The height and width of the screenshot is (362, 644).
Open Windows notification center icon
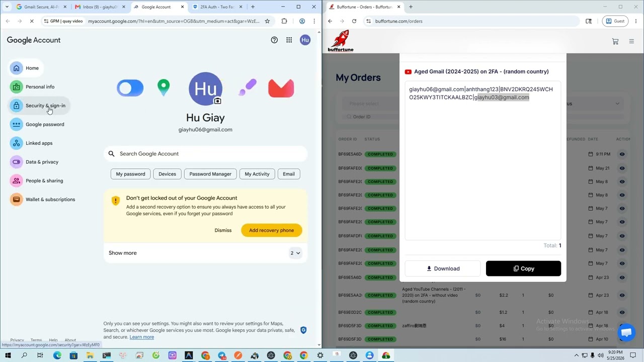(633, 355)
